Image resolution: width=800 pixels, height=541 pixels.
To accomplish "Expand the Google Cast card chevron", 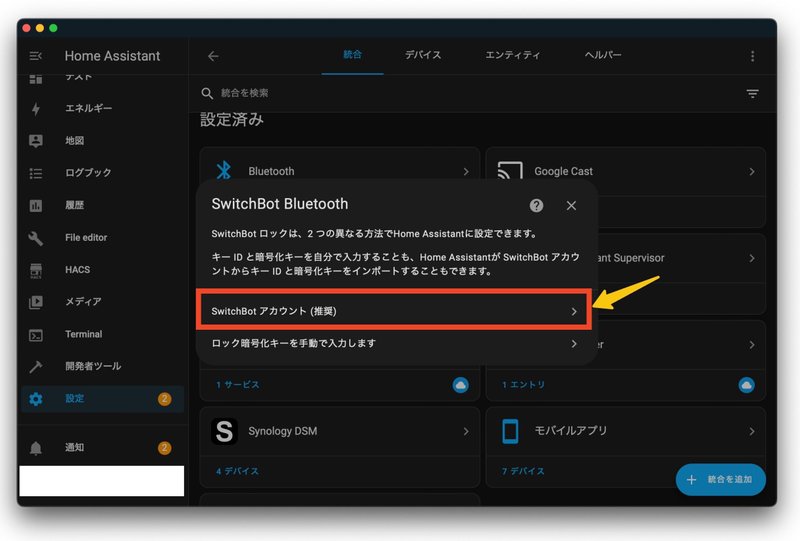I will point(752,171).
